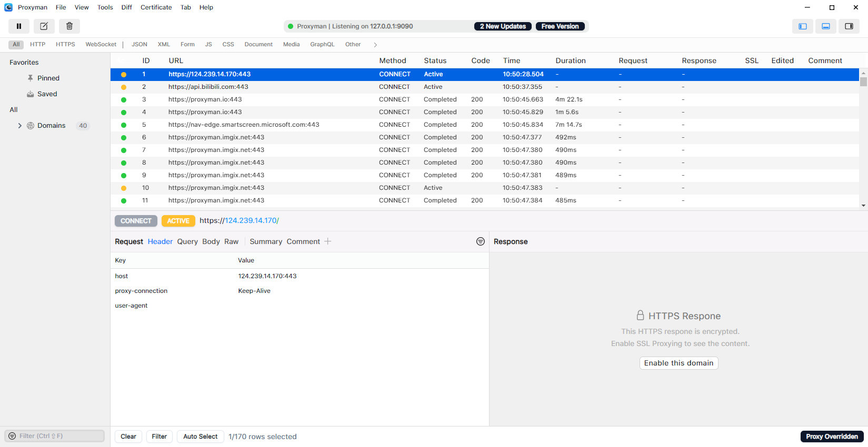
Task: Filter by HTTPS protocol
Action: click(66, 45)
